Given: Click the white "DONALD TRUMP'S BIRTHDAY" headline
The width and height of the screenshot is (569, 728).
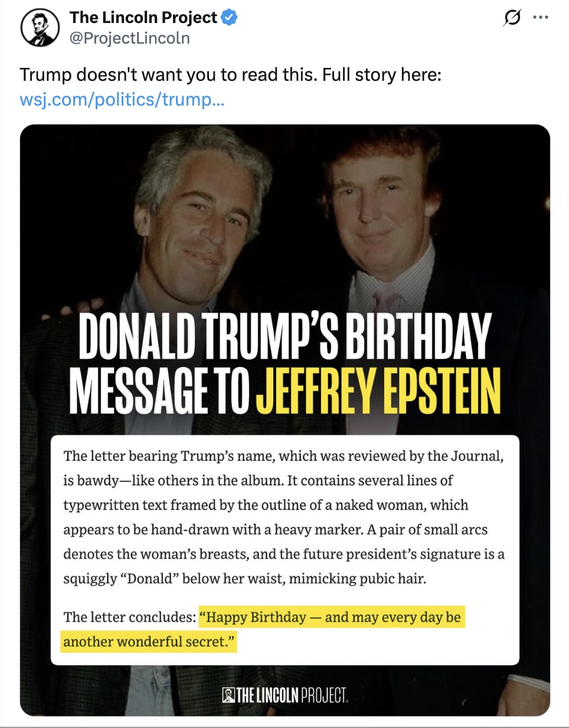Looking at the screenshot, I should [x=285, y=336].
